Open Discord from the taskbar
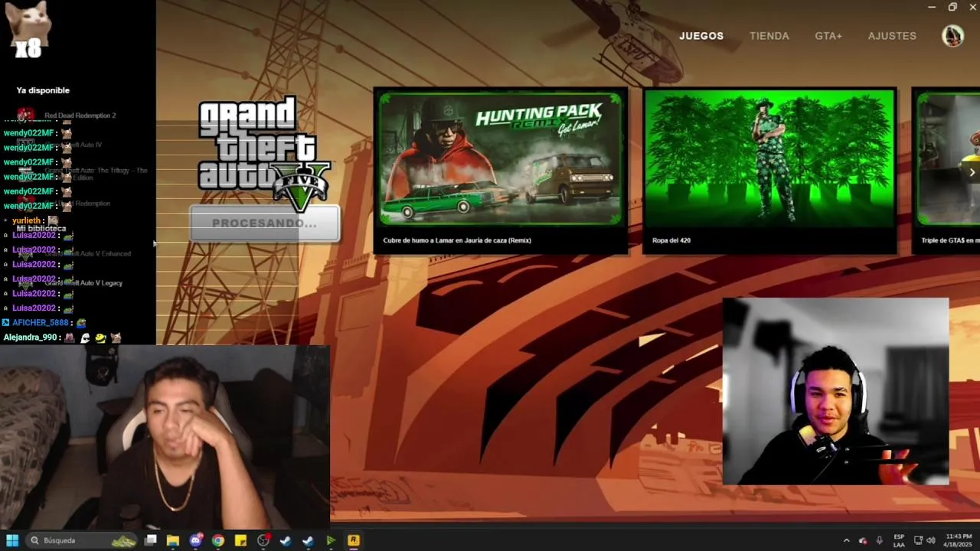 pyautogui.click(x=195, y=540)
